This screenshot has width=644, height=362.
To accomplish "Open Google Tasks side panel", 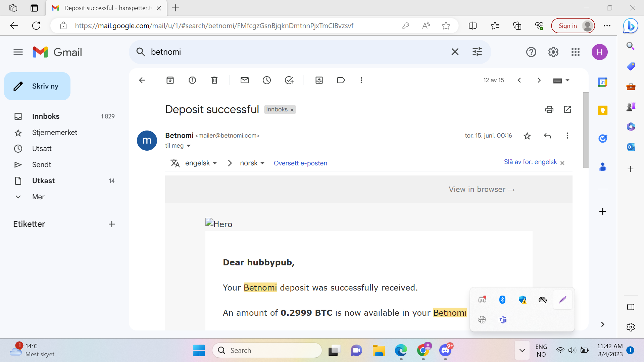I will 603,139.
